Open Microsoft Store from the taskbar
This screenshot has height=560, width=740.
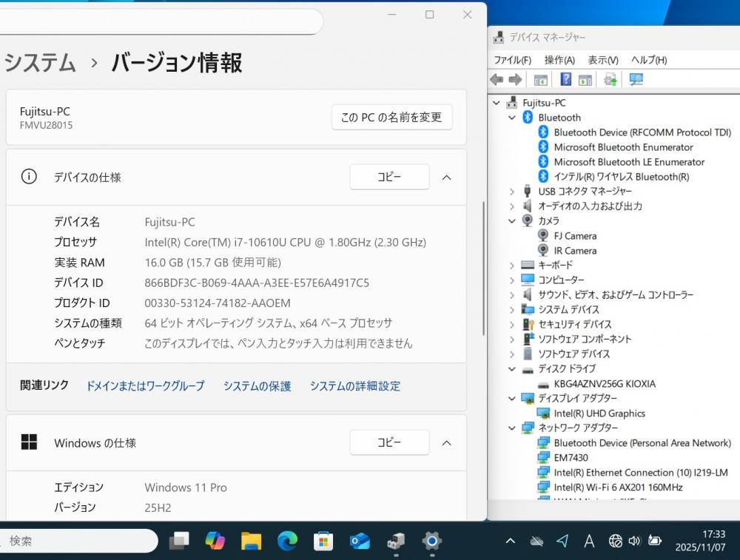pos(323,542)
